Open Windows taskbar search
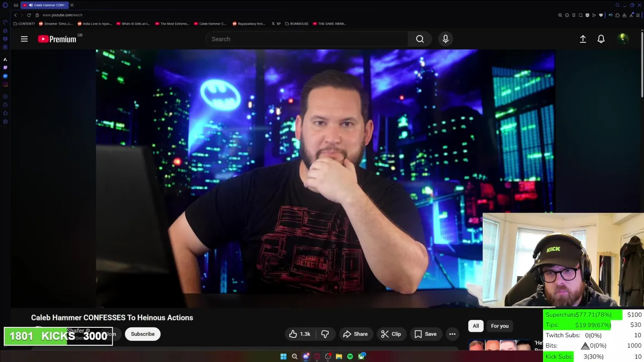This screenshot has height=362, width=644. coord(294,356)
